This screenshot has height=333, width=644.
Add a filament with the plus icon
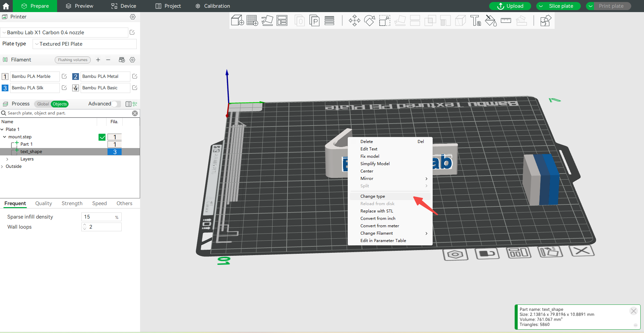[98, 60]
